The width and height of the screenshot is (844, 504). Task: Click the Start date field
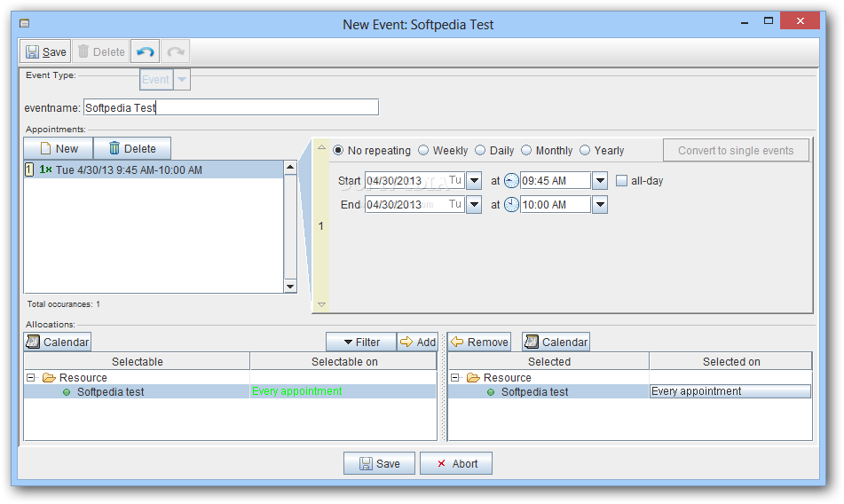pos(414,180)
